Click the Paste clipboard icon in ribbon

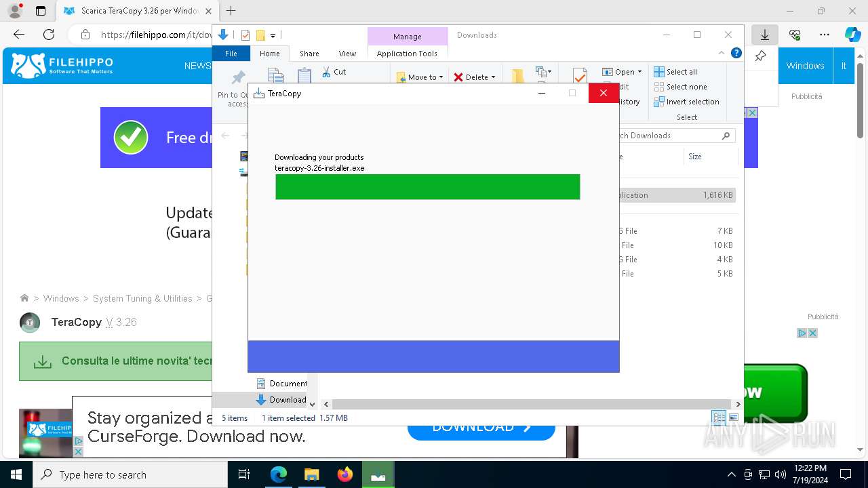pos(304,75)
